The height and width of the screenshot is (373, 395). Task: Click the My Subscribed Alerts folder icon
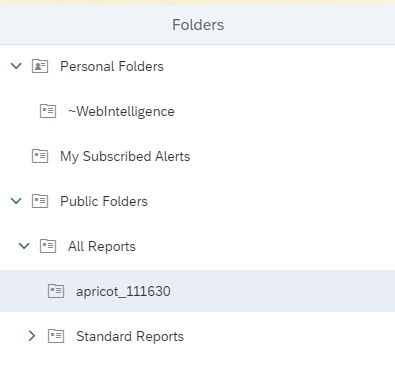pyautogui.click(x=40, y=156)
